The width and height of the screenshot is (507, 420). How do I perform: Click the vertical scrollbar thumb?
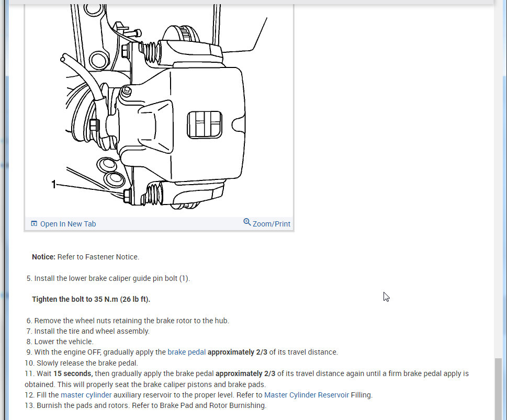(498, 389)
